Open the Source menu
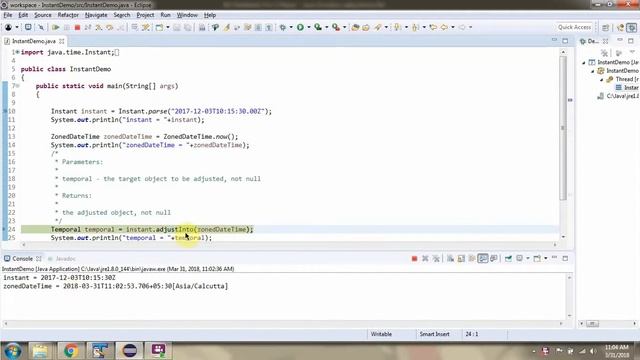640x360 pixels. pos(43,15)
